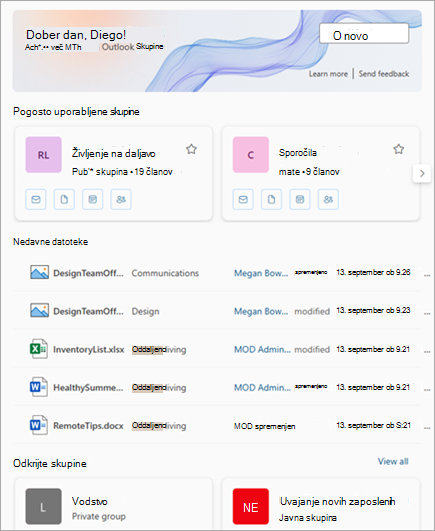Screen dimensions: 435x531
Task: Show next frequently used groups arrow
Action: pyautogui.click(x=422, y=173)
